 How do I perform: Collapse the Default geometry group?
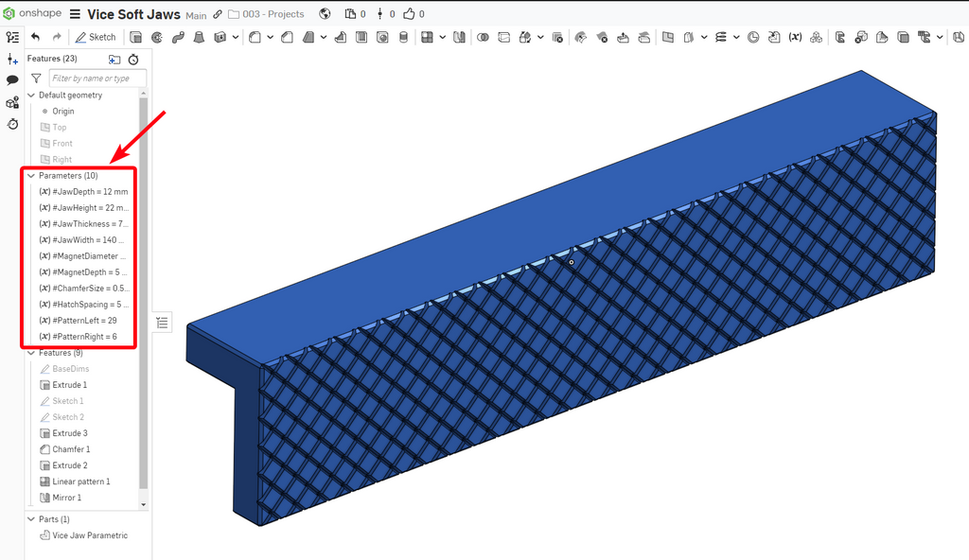[31, 96]
